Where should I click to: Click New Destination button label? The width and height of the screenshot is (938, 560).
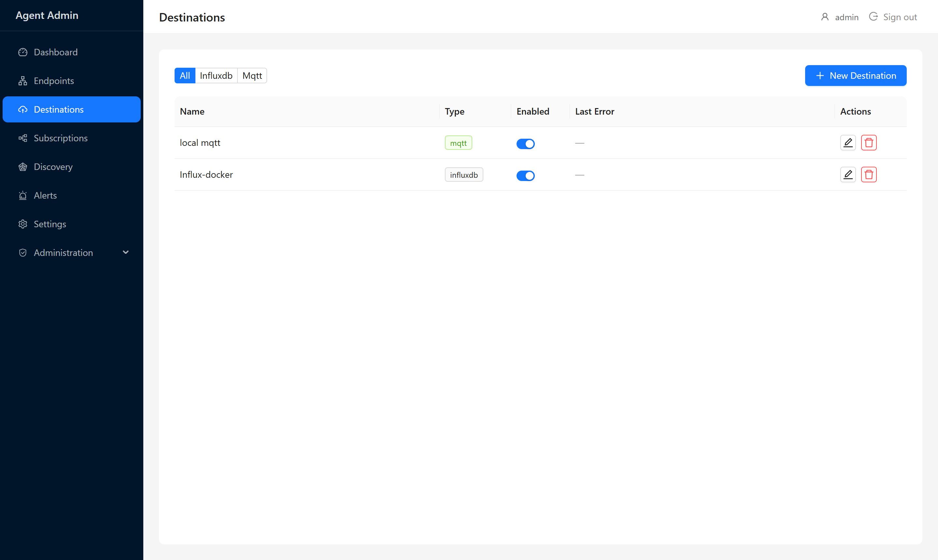tap(863, 76)
